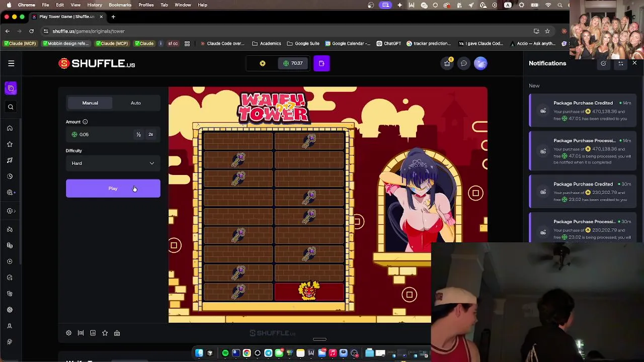Close the Notifications panel
644x362 pixels.
point(634,63)
